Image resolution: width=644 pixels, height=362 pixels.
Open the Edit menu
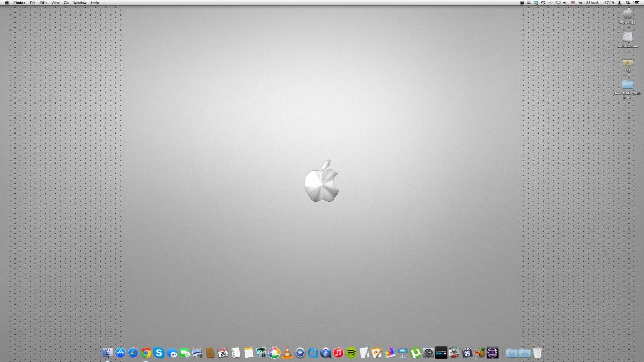43,3
